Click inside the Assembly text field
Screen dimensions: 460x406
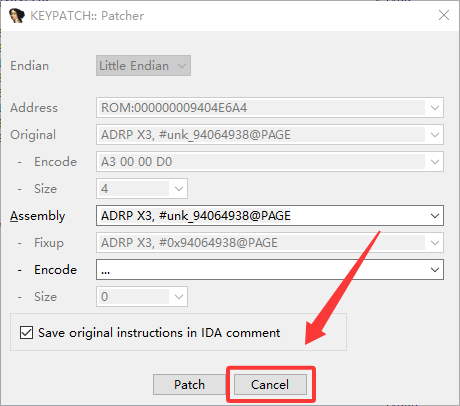point(262,216)
